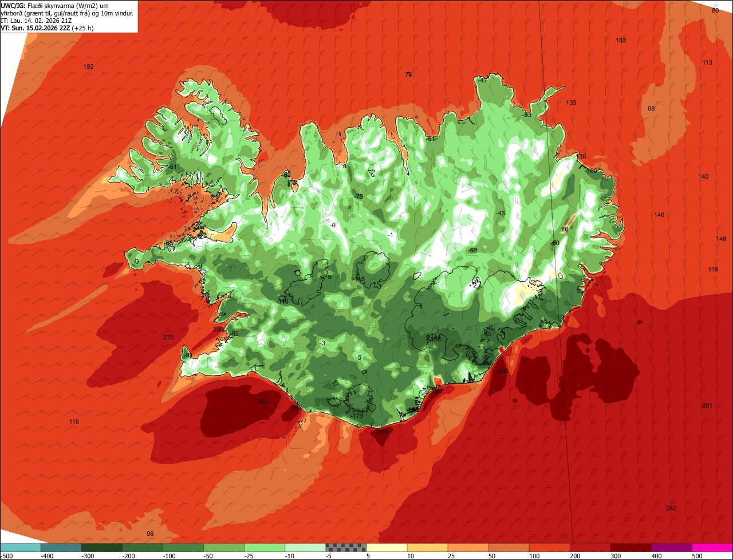Select the darkest green swatch between -300 and -200
The height and width of the screenshot is (560, 733).
102,547
